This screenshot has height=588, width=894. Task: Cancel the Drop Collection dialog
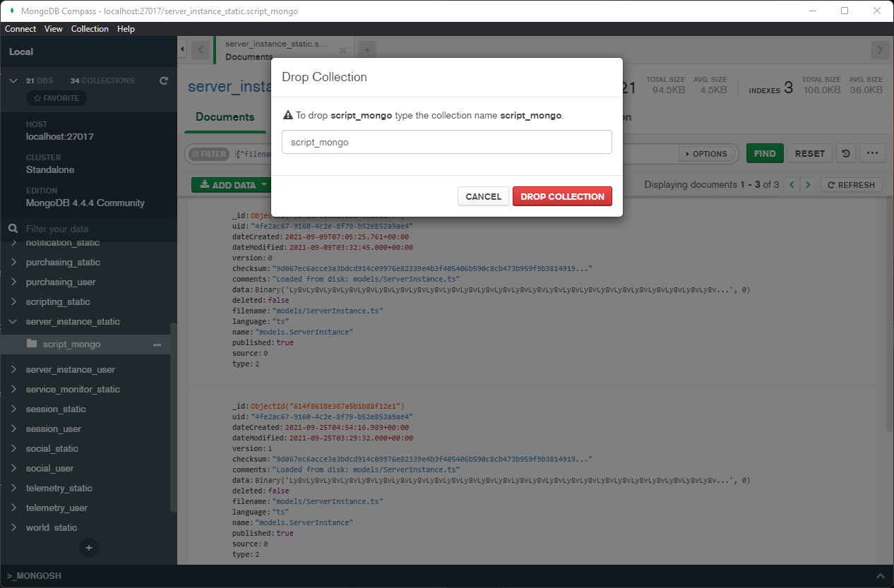point(483,196)
